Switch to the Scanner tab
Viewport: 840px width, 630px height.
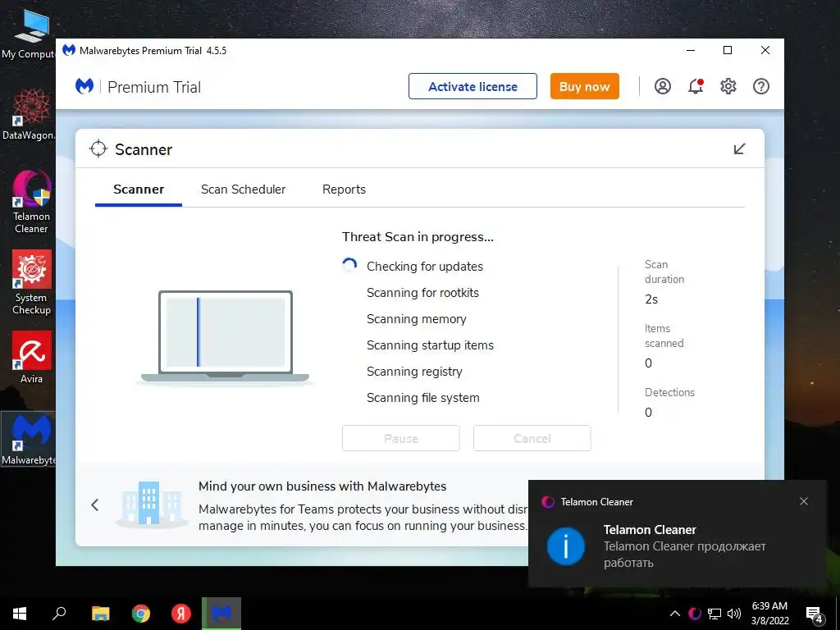[138, 189]
